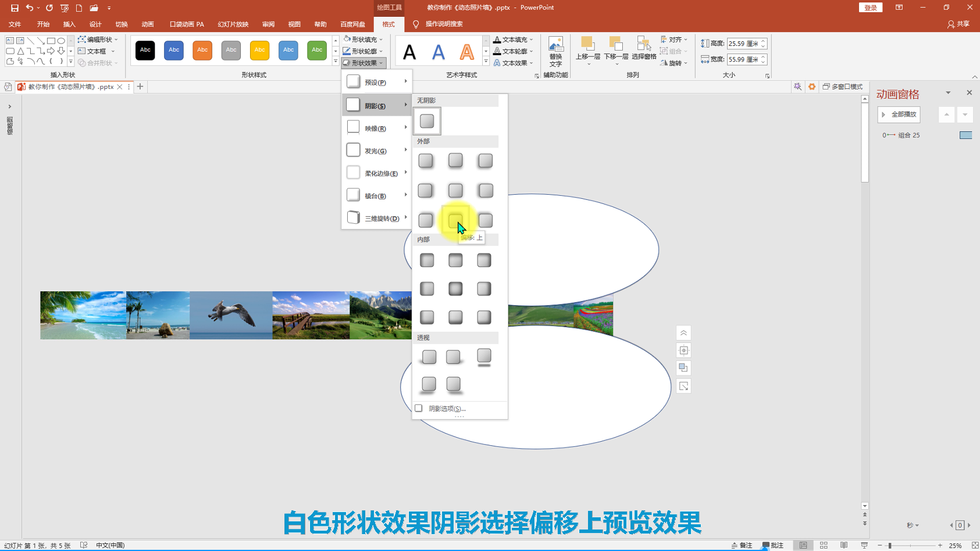
Task: Click the Save icon in quick access toolbar
Action: [15, 8]
